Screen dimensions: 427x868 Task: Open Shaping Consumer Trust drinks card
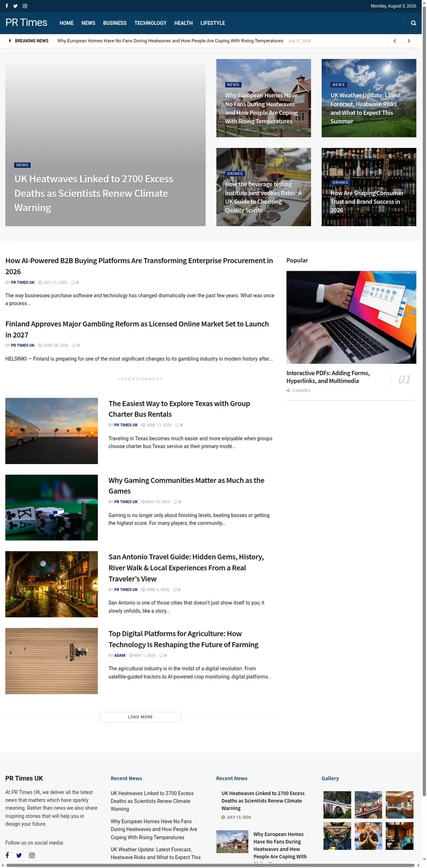coord(369,187)
